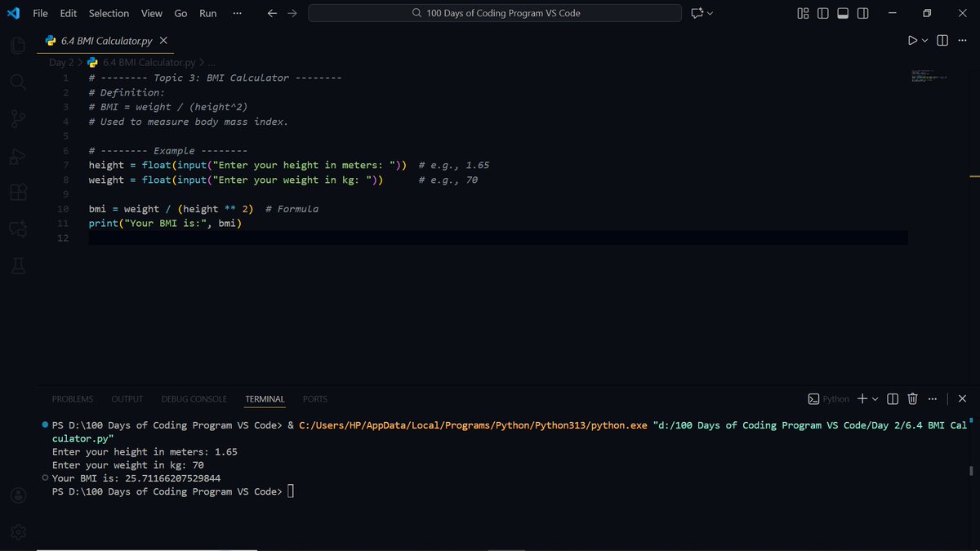Toggle the secondary sidebar
The width and height of the screenshot is (980, 551).
click(x=862, y=13)
